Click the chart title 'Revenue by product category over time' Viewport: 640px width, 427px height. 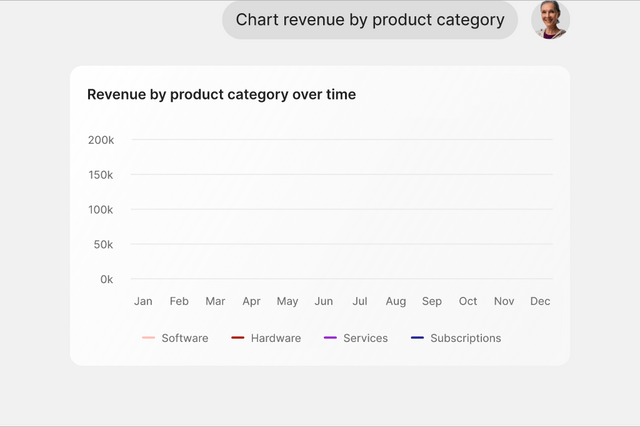[x=222, y=94]
